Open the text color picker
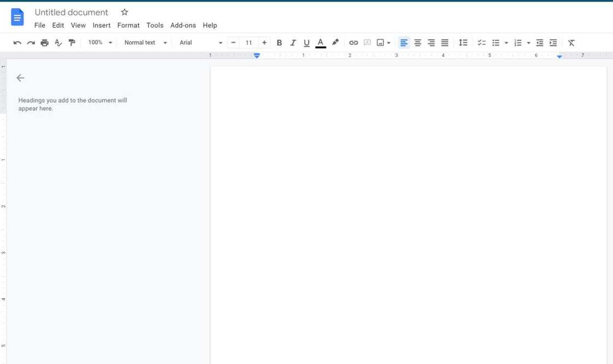This screenshot has width=613, height=364. pyautogui.click(x=321, y=43)
